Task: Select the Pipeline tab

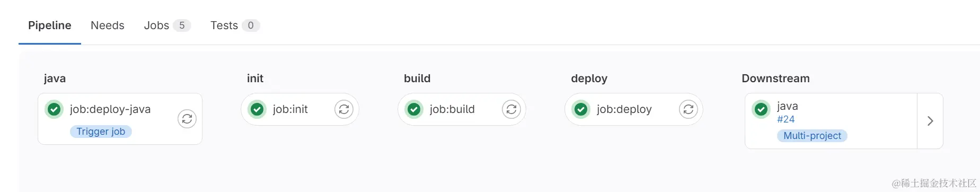Action: pos(50,25)
